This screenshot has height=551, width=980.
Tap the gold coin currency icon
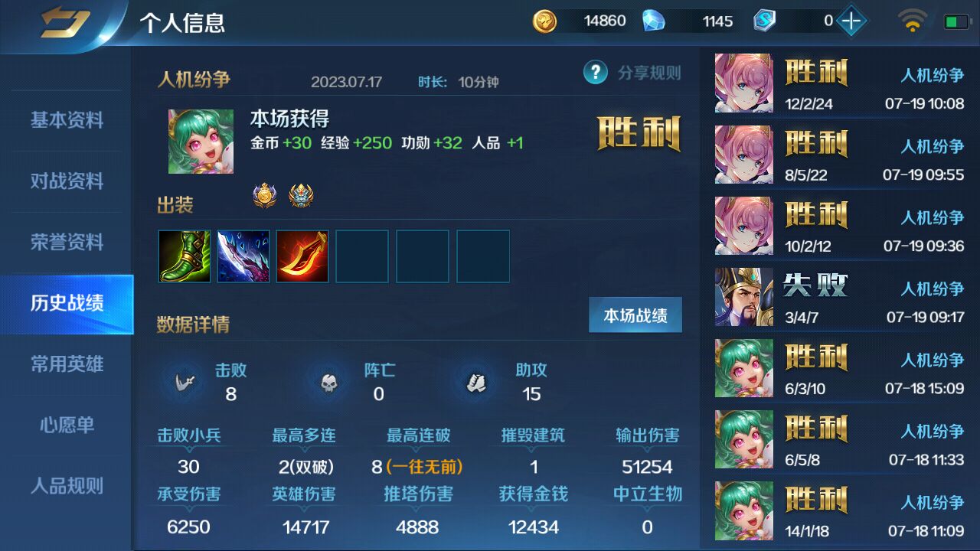point(545,21)
